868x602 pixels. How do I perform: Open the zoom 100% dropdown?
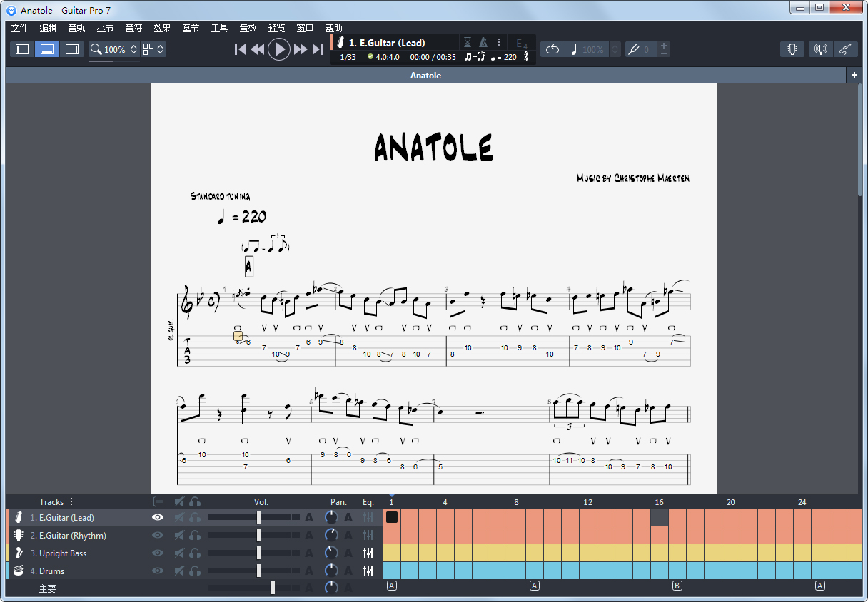pos(133,49)
